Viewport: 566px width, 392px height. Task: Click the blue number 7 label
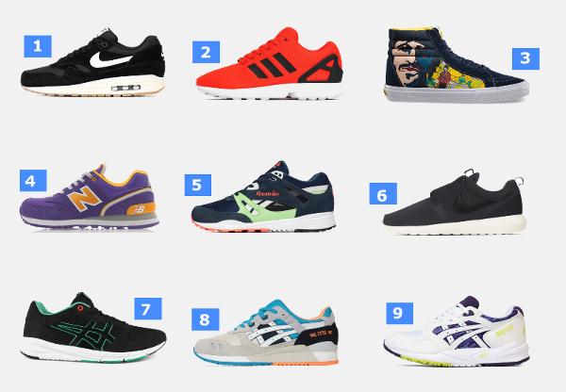148,309
